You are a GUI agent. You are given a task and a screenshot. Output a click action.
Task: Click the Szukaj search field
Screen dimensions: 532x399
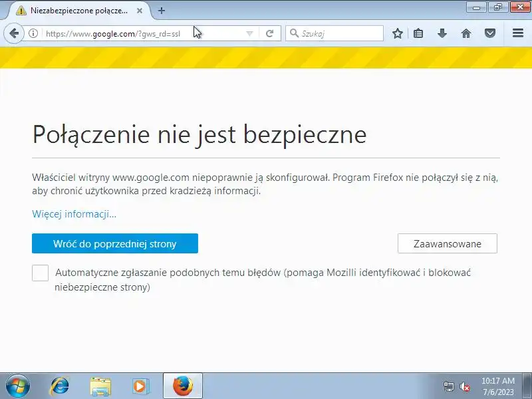[x=334, y=33]
